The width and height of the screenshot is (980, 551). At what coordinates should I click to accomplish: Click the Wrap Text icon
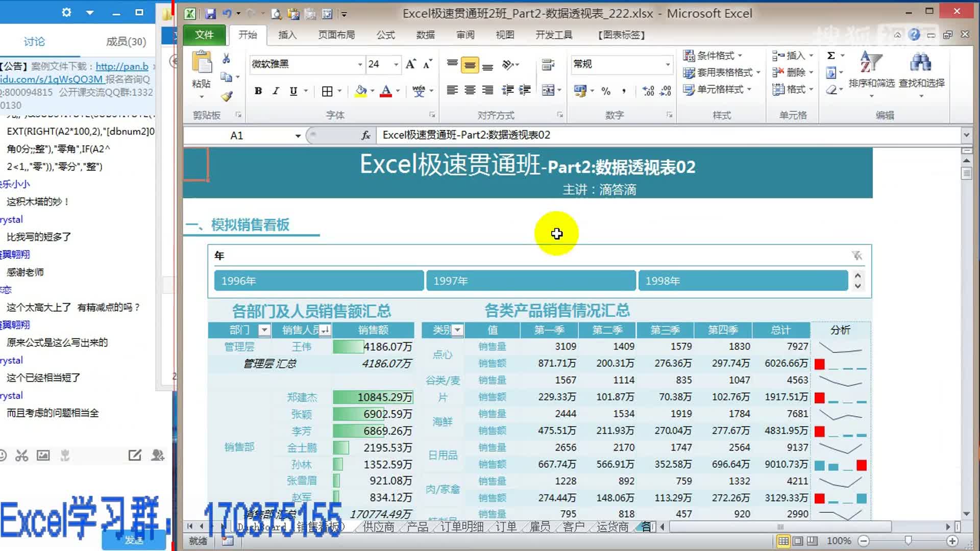(548, 64)
